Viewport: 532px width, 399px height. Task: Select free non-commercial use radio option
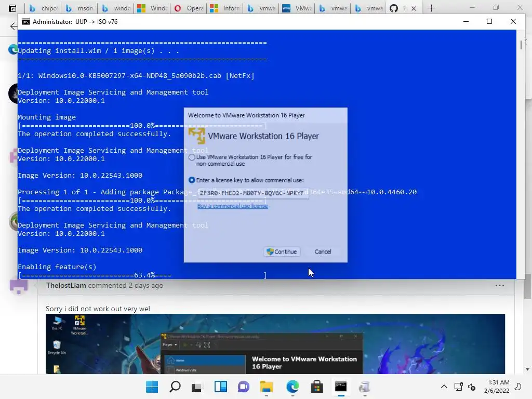click(192, 157)
